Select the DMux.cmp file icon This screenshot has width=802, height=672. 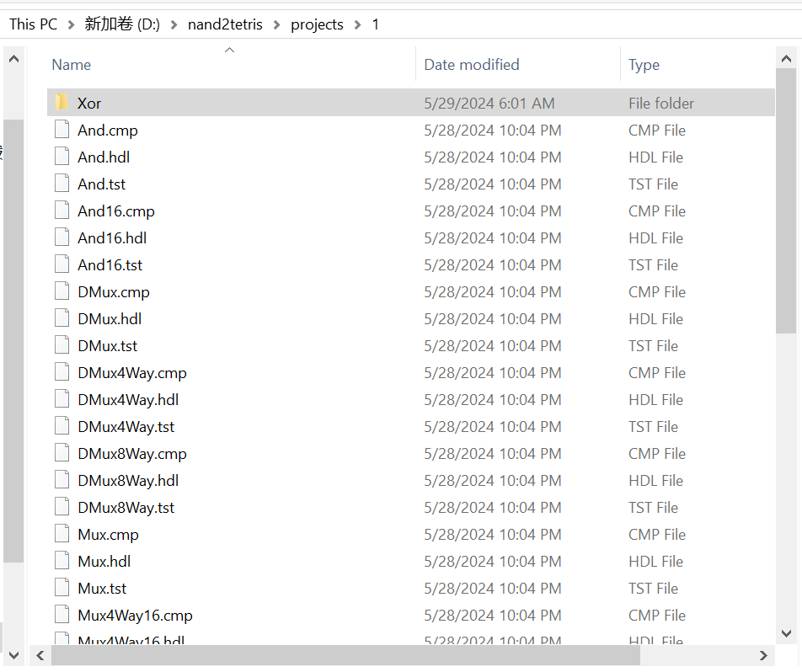click(61, 291)
